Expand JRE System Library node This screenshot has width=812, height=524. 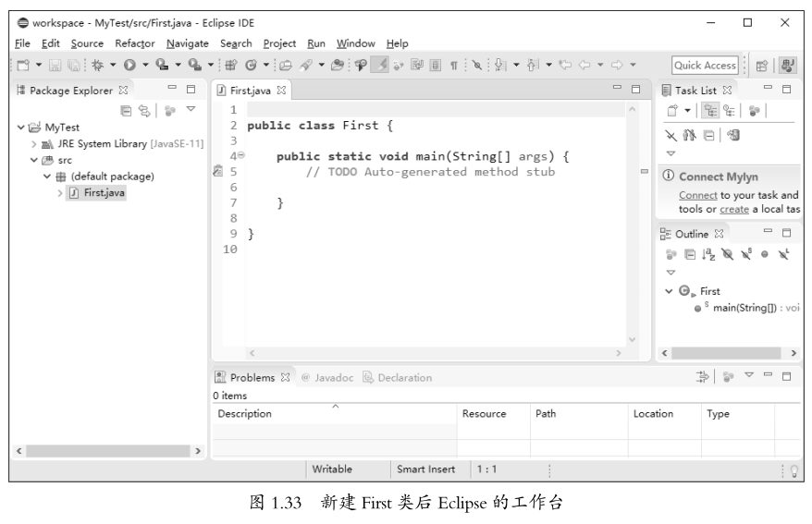pos(34,144)
